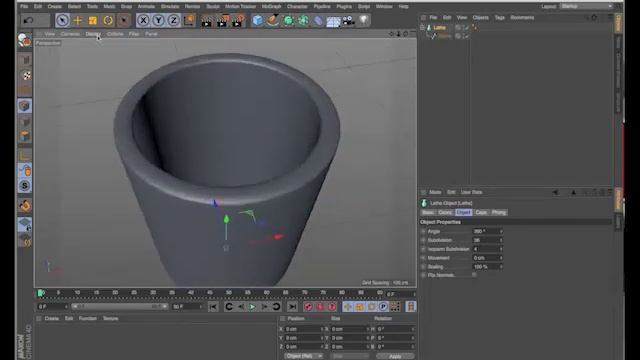Select Polygons mode orange cube icon
The width and height of the screenshot is (640, 360).
click(x=25, y=136)
